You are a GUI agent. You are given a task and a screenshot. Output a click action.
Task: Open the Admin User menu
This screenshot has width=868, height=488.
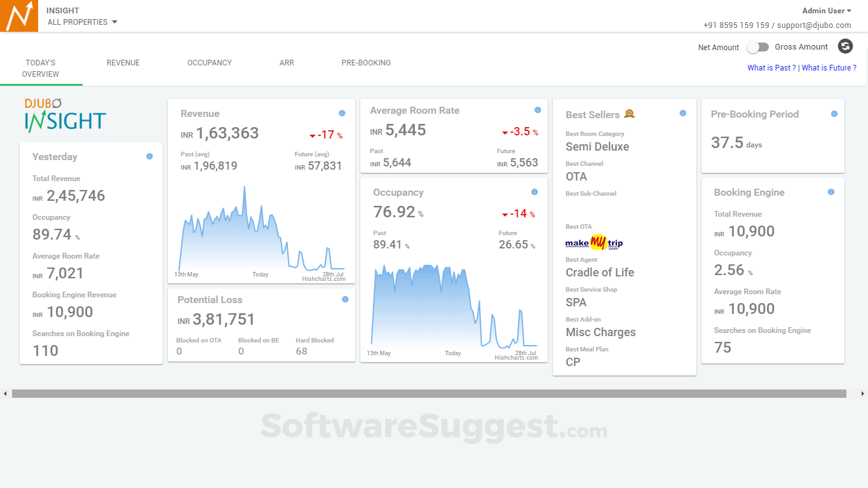click(826, 10)
